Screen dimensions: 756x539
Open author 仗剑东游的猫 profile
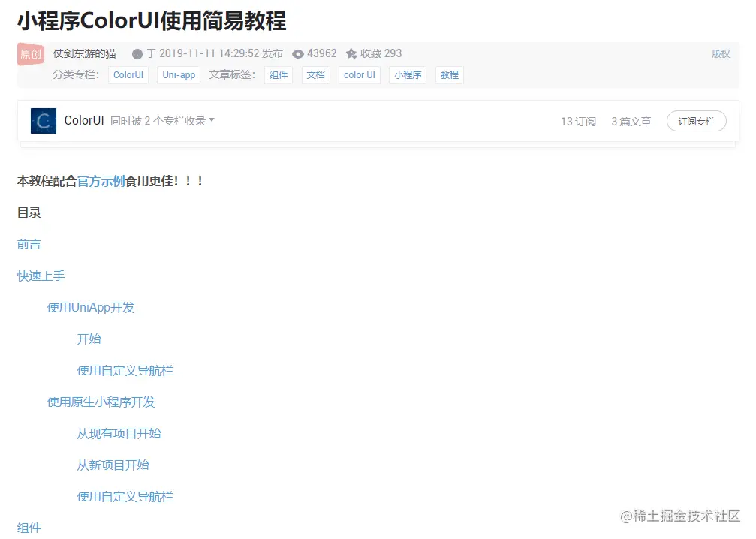(84, 53)
